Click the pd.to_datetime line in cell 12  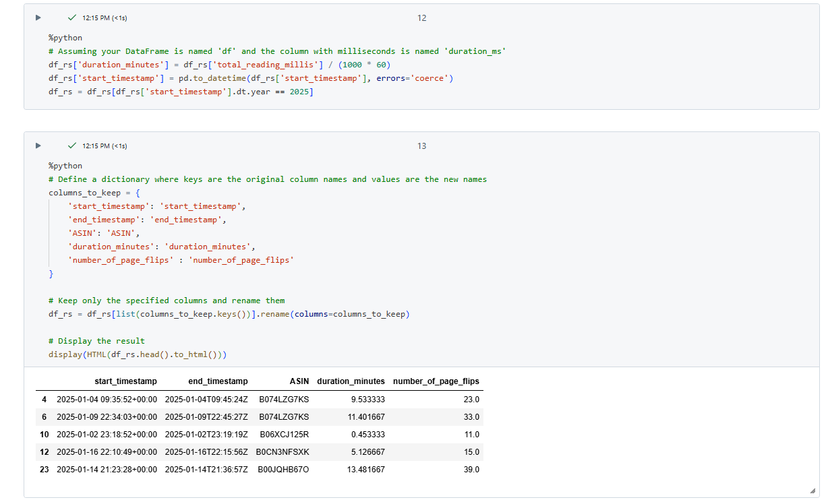click(250, 78)
